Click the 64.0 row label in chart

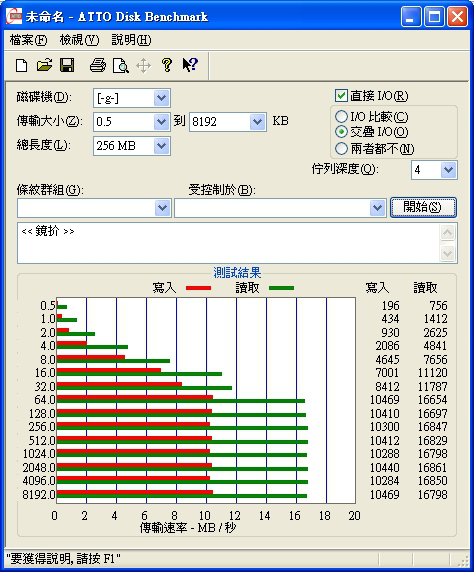coord(45,400)
